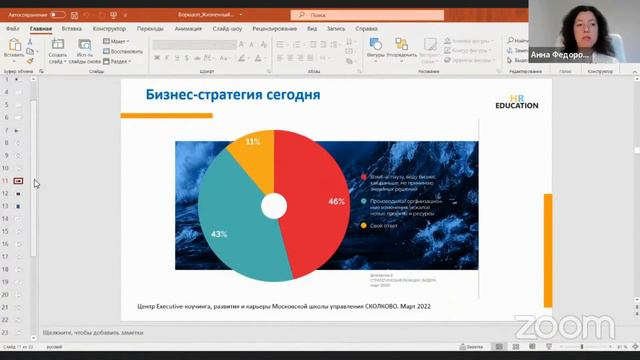Click the clear formatting icon
Image resolution: width=640 pixels, height=360 pixels.
[264, 45]
